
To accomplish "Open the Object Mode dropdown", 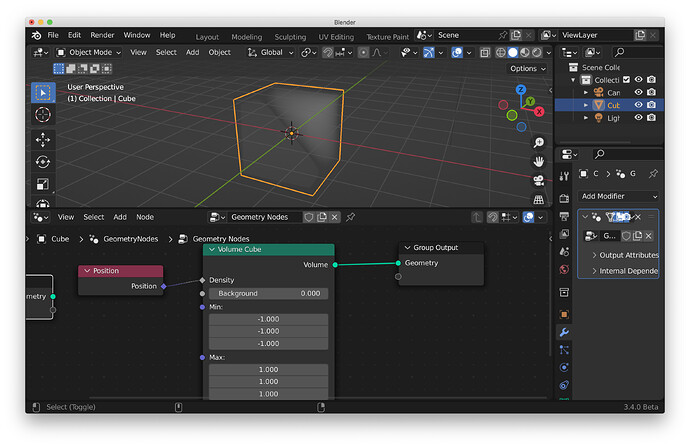I will coord(89,52).
